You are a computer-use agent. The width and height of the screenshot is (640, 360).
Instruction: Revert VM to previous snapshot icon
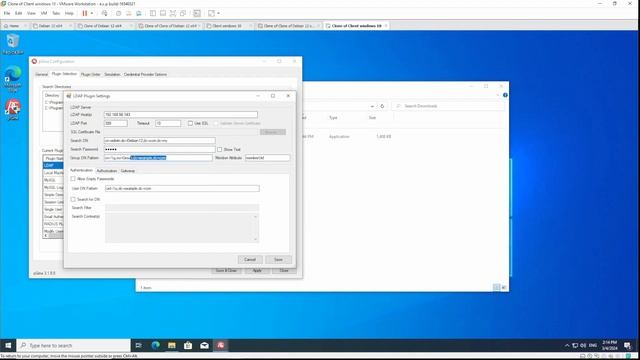point(129,13)
